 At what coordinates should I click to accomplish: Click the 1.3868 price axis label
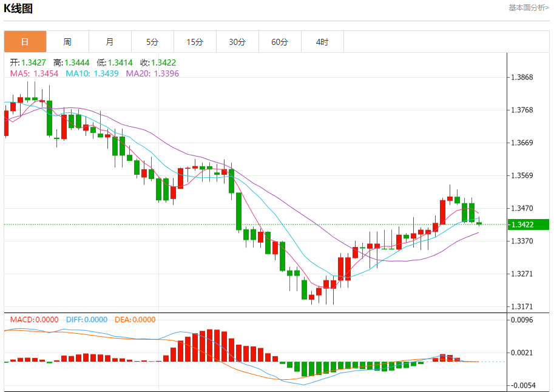tap(522, 78)
